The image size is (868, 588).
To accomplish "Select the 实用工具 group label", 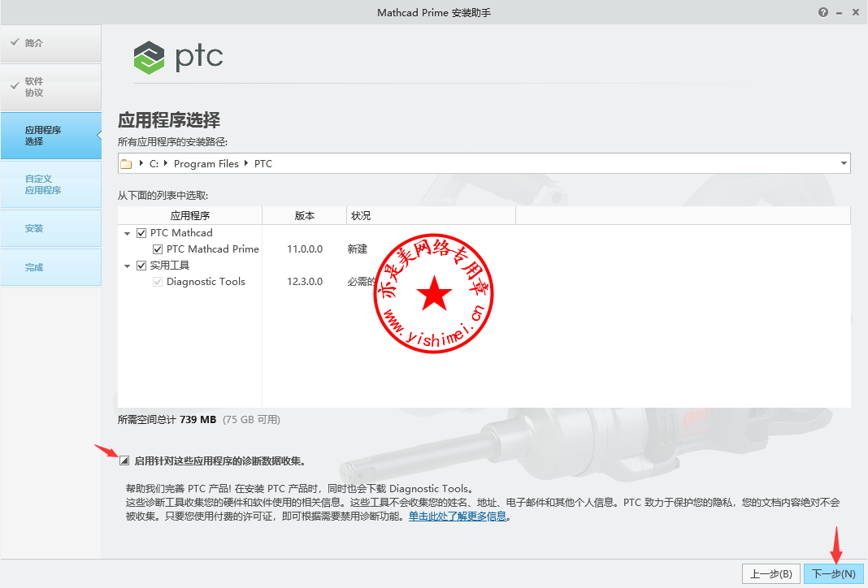I will [169, 266].
